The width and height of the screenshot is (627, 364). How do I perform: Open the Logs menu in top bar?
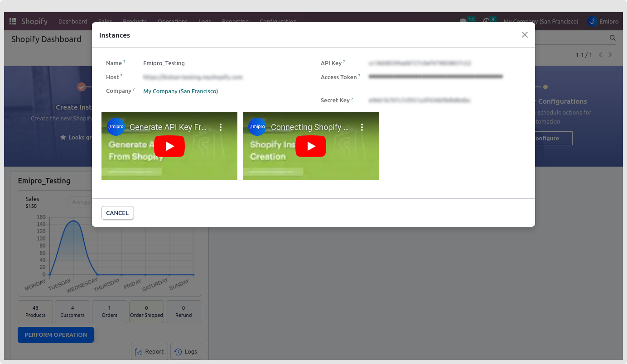(x=204, y=21)
